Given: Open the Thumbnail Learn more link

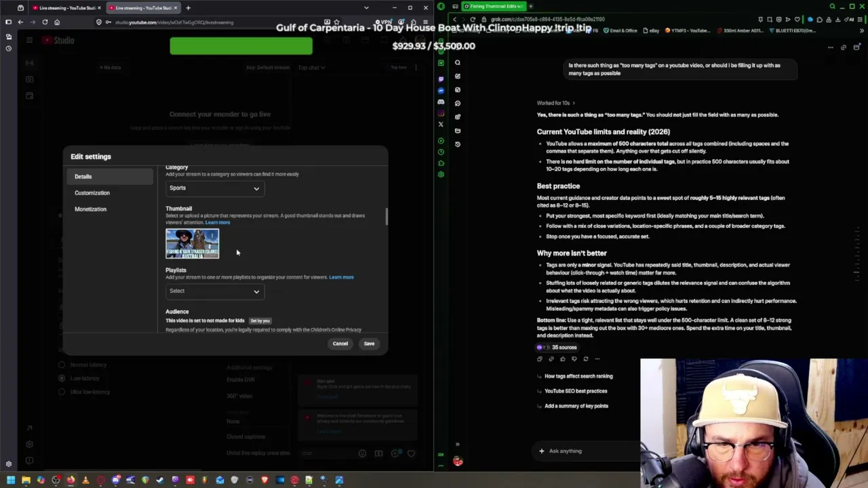Looking at the screenshot, I should point(218,222).
